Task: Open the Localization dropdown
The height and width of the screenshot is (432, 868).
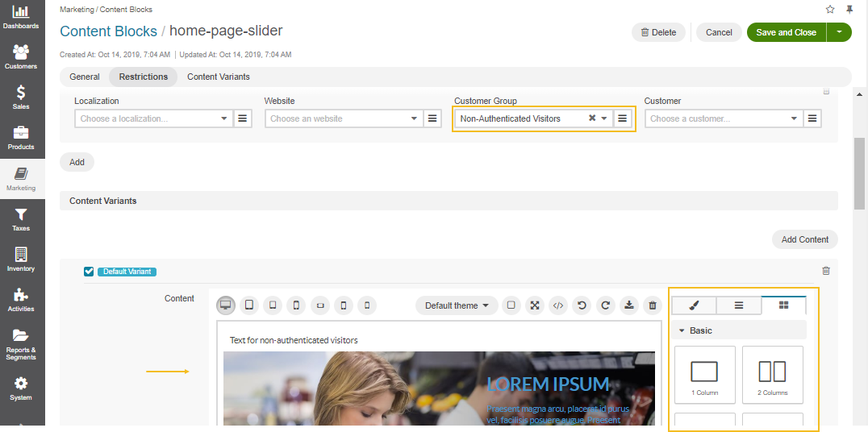Action: [154, 118]
